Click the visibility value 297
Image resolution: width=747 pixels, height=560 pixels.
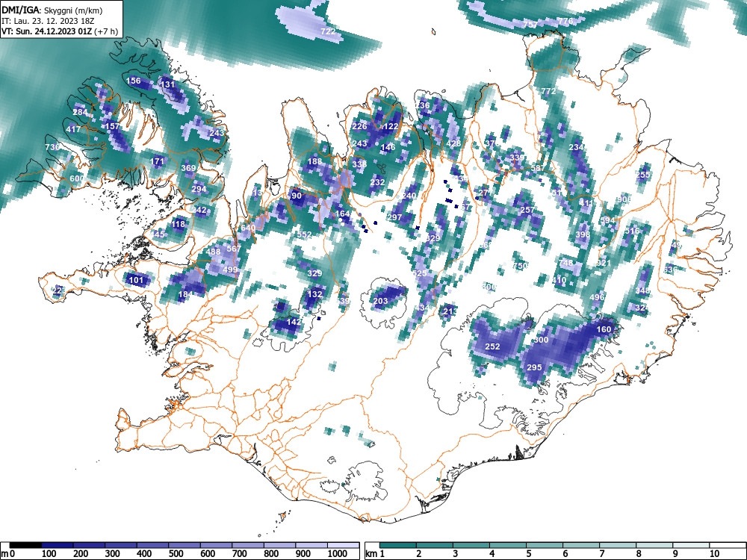point(394,217)
